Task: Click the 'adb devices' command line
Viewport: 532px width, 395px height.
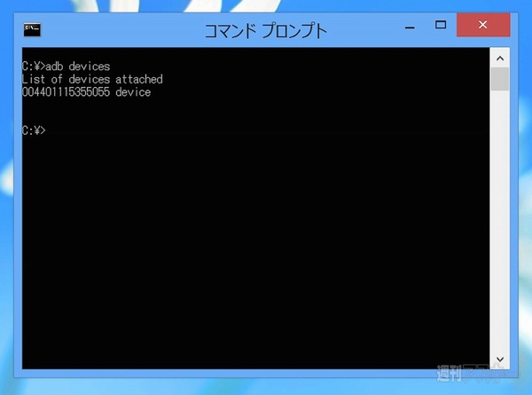Action: tap(66, 67)
